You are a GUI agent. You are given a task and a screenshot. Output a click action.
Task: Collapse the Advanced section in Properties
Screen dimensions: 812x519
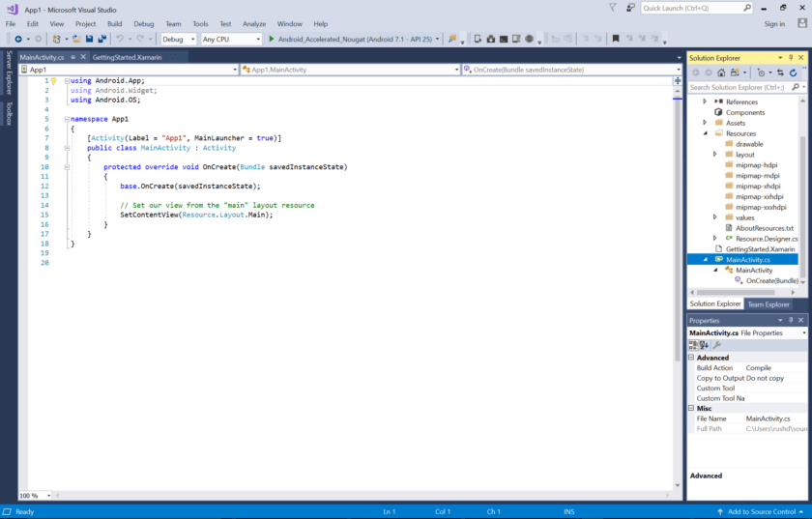coord(691,358)
